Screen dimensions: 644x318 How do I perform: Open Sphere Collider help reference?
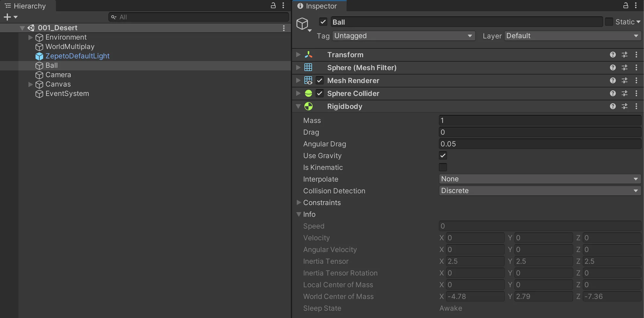pos(613,93)
